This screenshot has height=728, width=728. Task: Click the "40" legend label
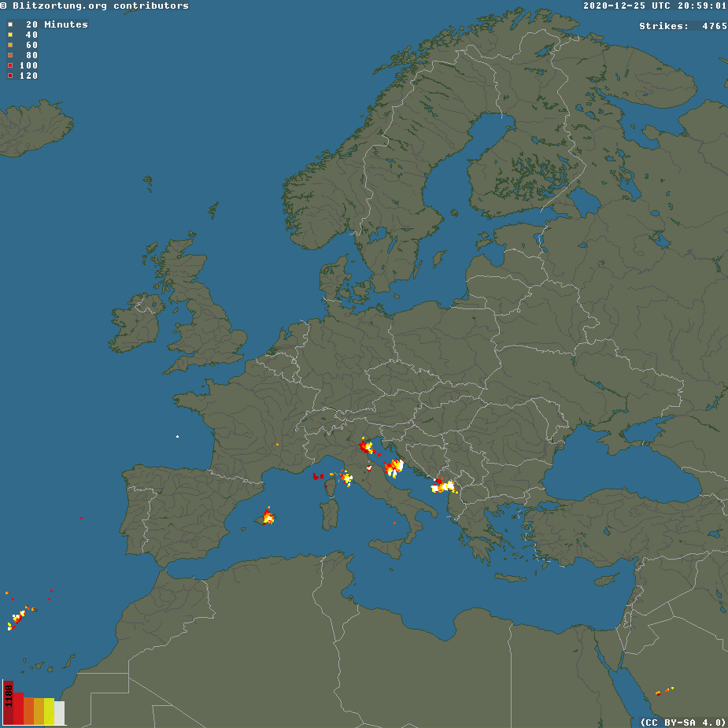[x=31, y=35]
